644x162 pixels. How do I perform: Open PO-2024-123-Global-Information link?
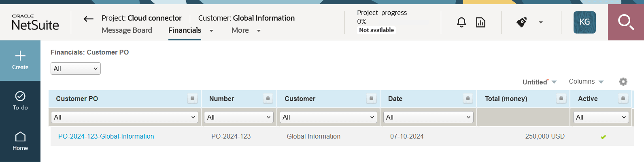point(106,137)
